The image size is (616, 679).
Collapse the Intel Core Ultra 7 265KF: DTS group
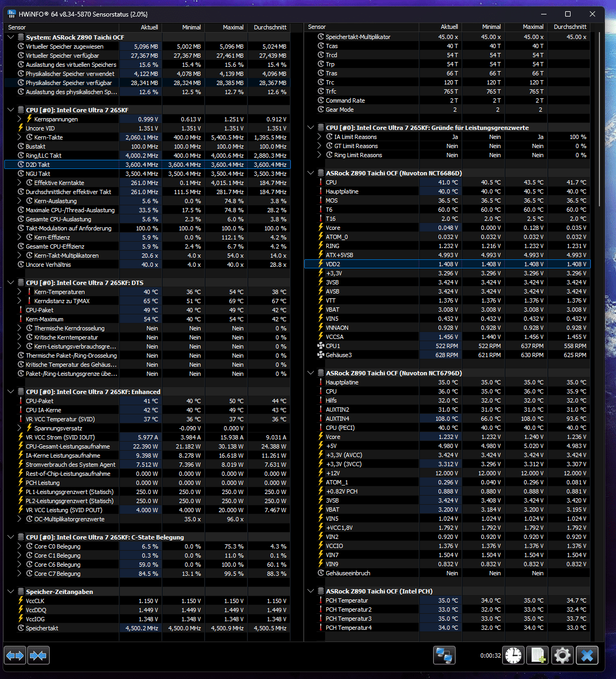click(11, 283)
